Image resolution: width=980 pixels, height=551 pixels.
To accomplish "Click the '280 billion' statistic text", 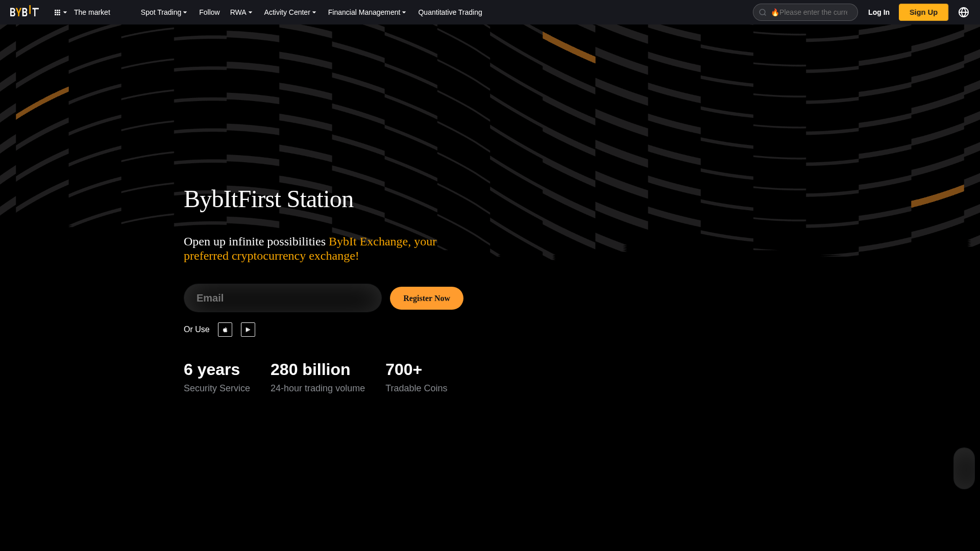I will 310,369.
